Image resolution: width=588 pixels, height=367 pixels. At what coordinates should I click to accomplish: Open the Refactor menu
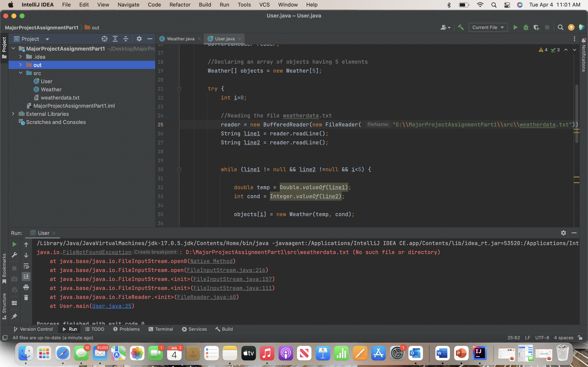click(x=180, y=5)
